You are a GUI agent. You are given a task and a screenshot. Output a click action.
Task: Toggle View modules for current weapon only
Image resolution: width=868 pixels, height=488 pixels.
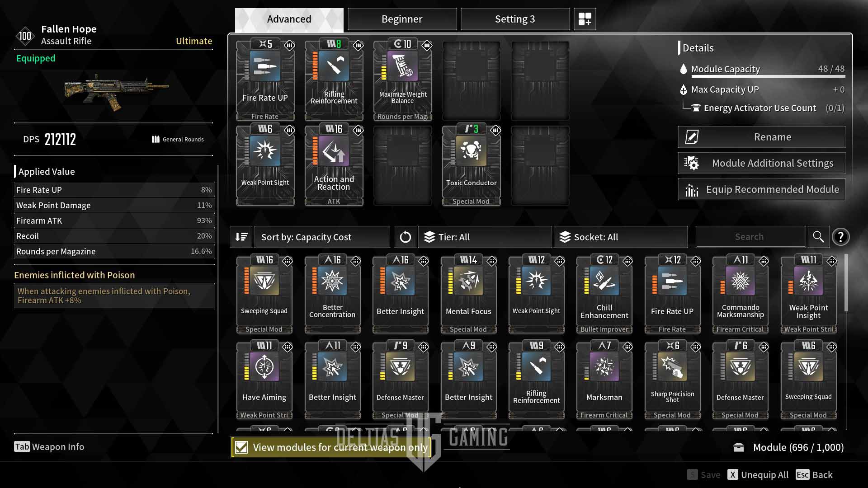pyautogui.click(x=242, y=447)
